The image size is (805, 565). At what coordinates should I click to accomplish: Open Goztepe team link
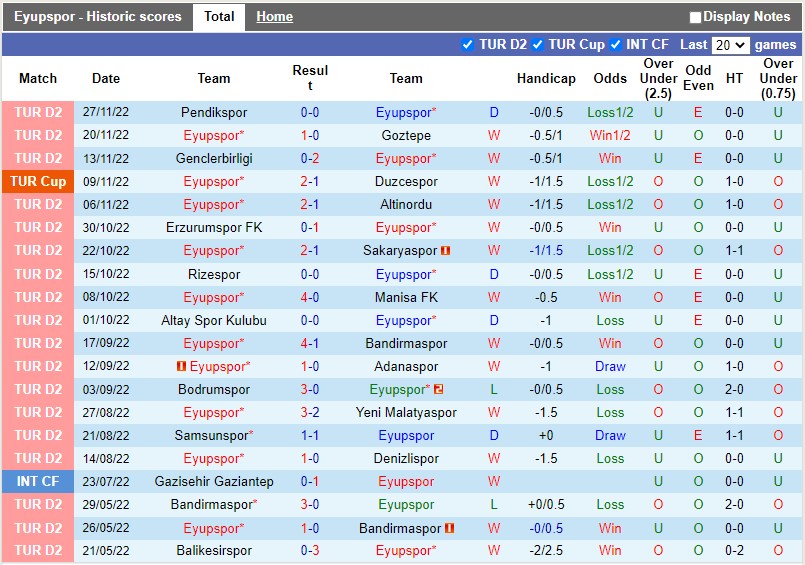(x=406, y=135)
